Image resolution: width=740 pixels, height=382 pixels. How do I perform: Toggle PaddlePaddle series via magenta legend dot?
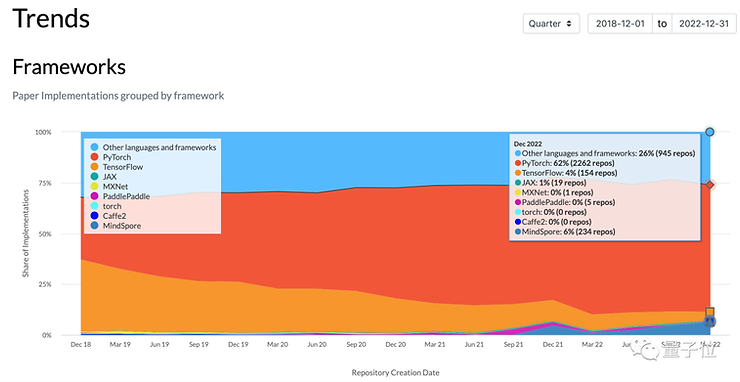pos(94,196)
